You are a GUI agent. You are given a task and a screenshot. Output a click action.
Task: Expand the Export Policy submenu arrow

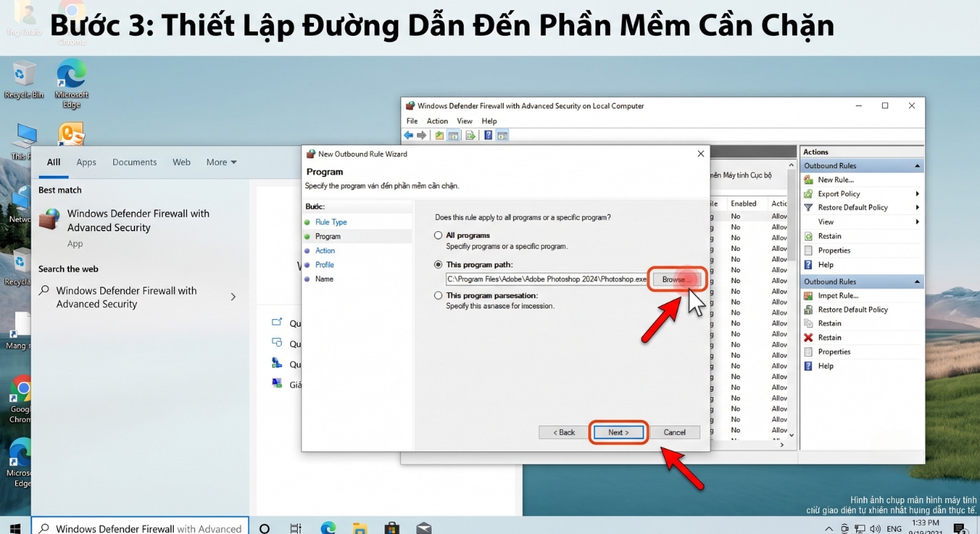[917, 194]
